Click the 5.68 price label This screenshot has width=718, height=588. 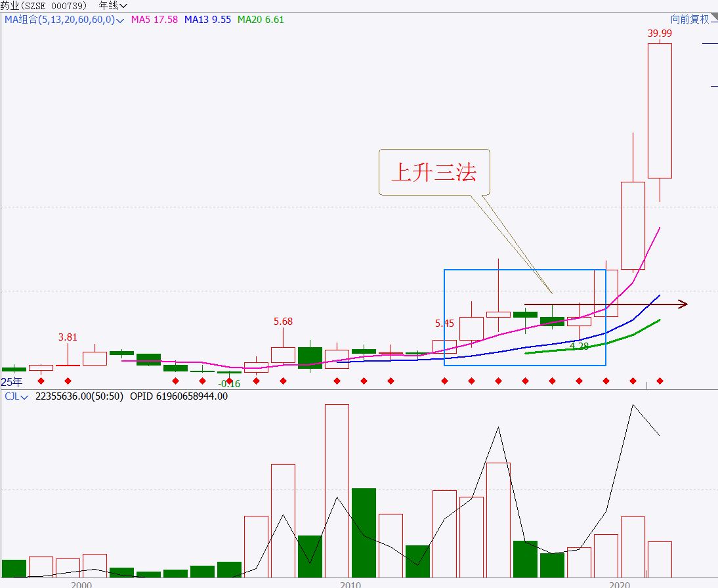pos(283,322)
